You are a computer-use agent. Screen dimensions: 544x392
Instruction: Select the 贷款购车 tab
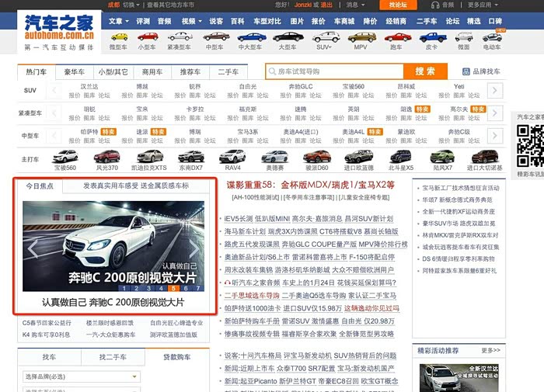point(177,357)
